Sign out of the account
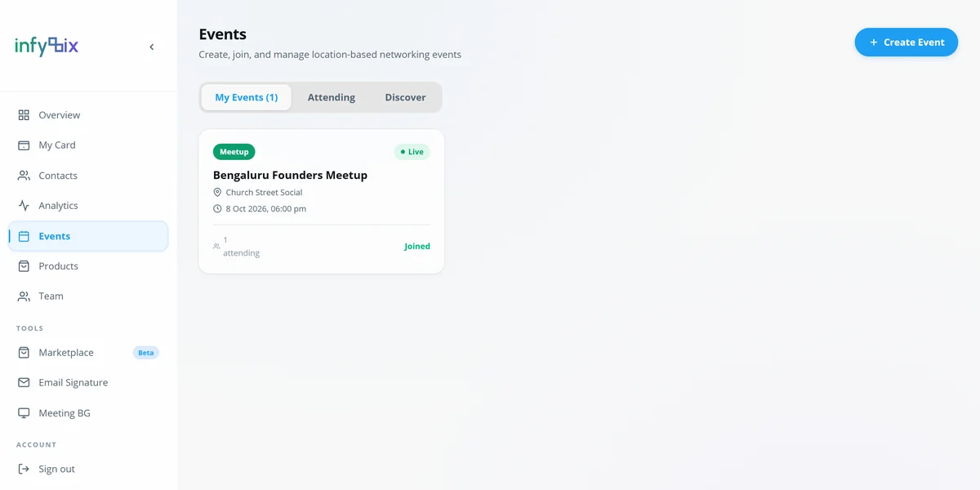The width and height of the screenshot is (980, 490). pos(88,470)
